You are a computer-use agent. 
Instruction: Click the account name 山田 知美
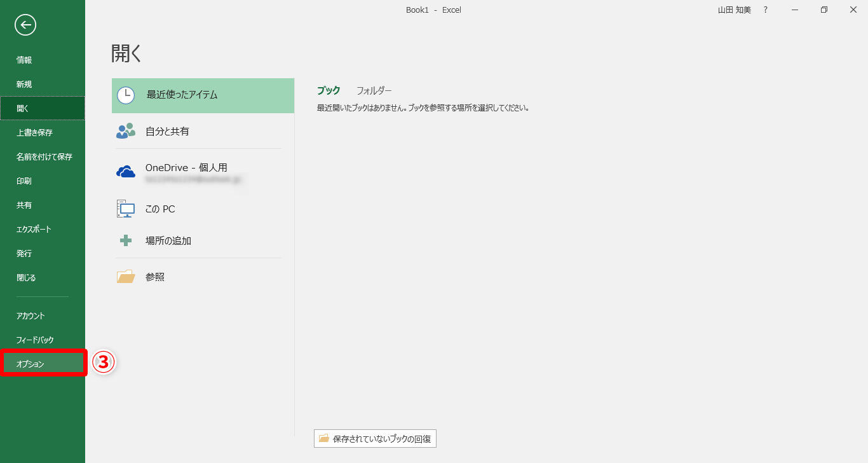coord(734,10)
